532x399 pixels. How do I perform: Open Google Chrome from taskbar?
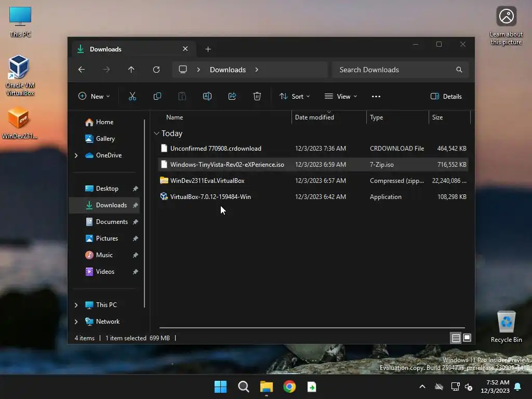click(x=289, y=387)
